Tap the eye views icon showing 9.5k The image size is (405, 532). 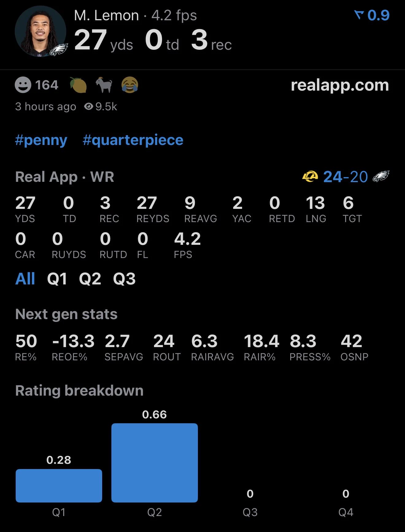[x=89, y=107]
